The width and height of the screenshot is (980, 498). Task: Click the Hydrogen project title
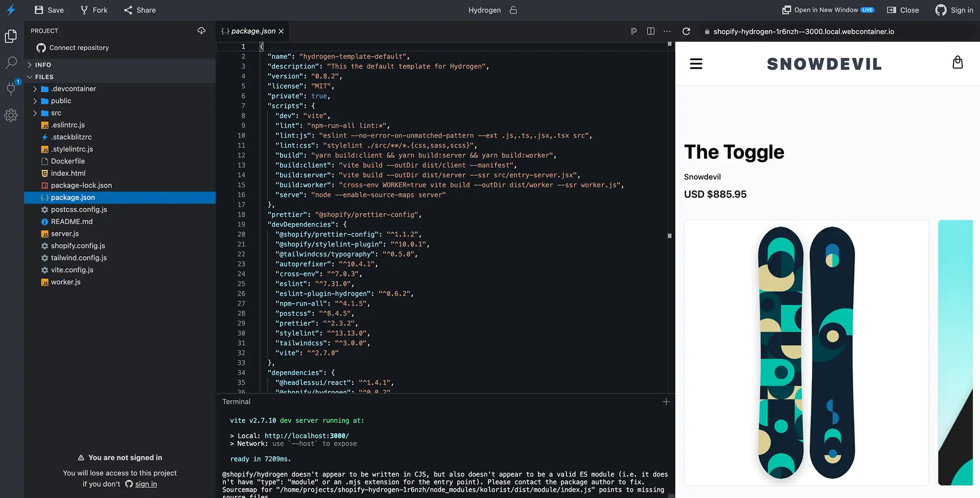(x=485, y=10)
